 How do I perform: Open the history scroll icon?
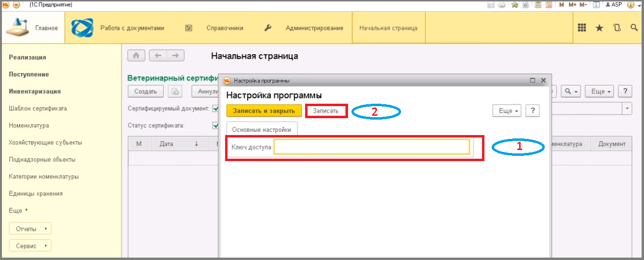617,28
